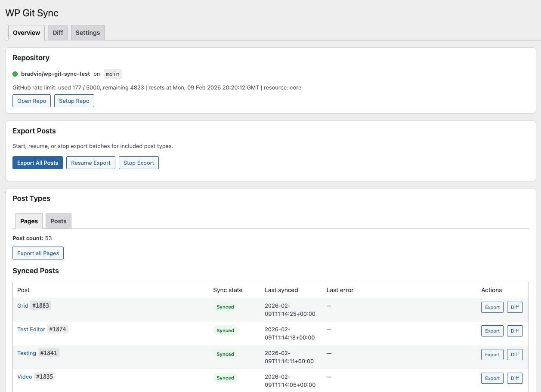541x392 pixels.
Task: Click the #1835 post ID badge
Action: (x=44, y=377)
